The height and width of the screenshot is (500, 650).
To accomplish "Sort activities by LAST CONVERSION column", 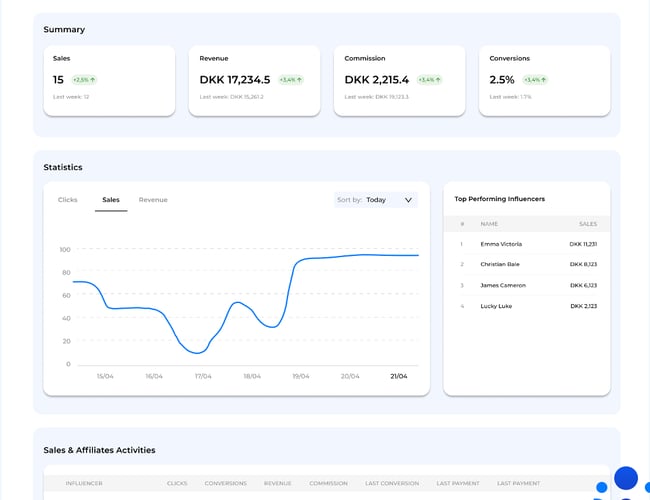I will tap(392, 483).
